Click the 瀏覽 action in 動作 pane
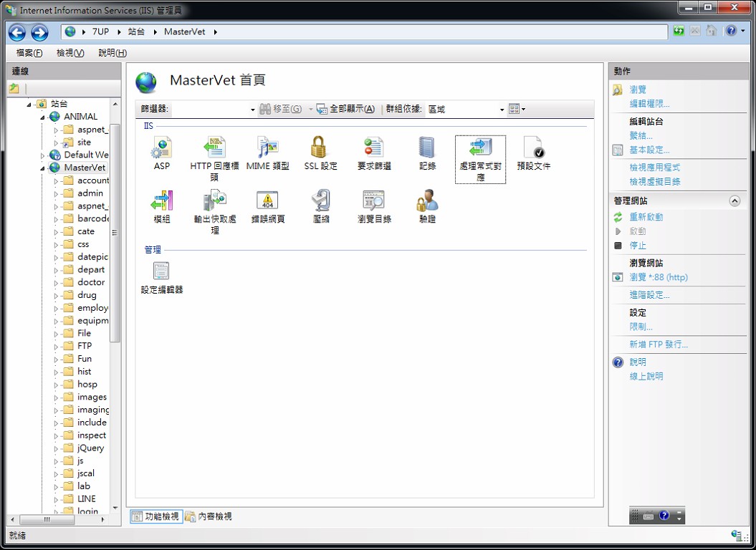Viewport: 756px width, 550px height. (x=637, y=90)
